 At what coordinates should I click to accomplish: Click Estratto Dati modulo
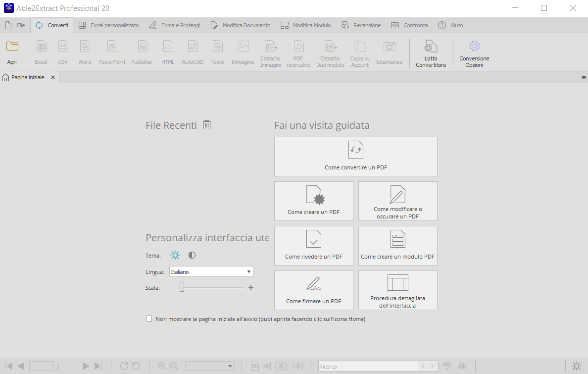[x=330, y=53]
